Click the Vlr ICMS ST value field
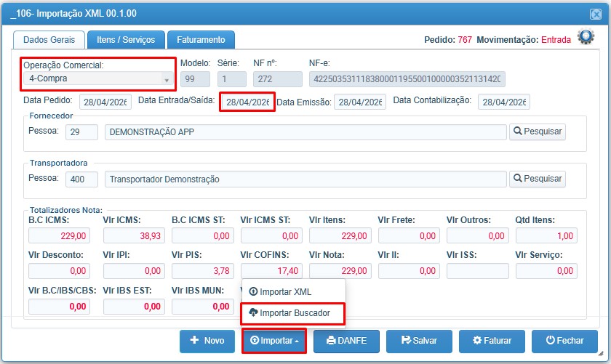The image size is (611, 364). click(x=271, y=235)
